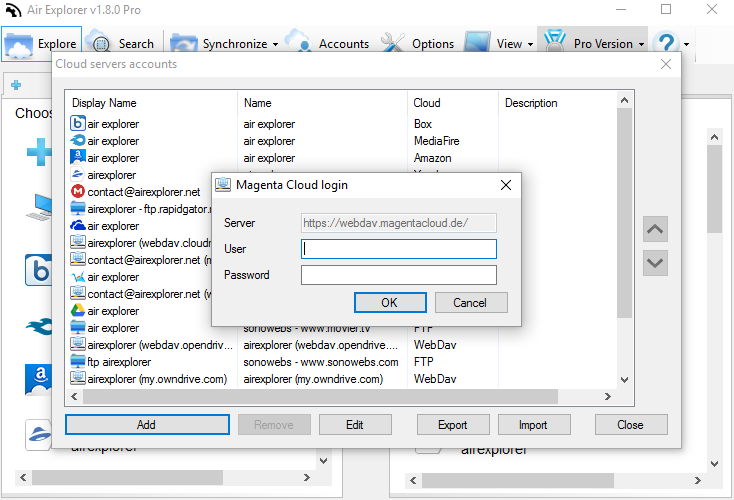Click the large plus icon in main window
Image resolution: width=734 pixels, height=500 pixels.
(x=39, y=151)
